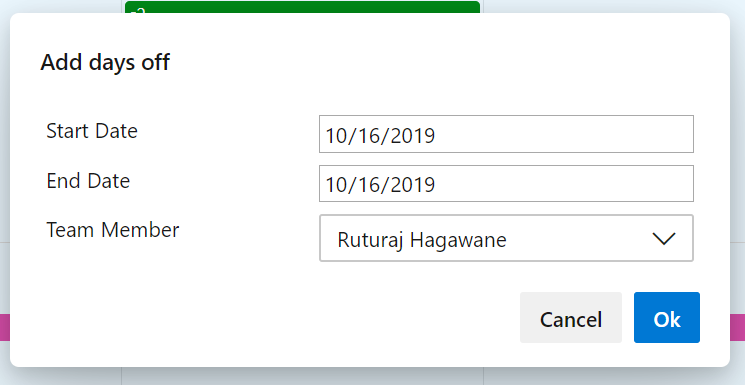Click the month 10 in End Date
This screenshot has height=385, width=745.
336,185
